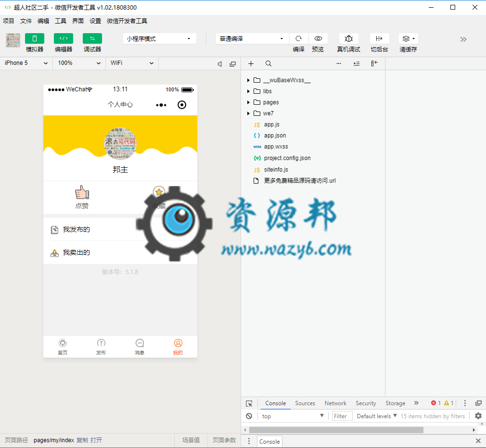Expand the __wuBaseWxss__ folder
The width and height of the screenshot is (486, 448).
(x=248, y=80)
